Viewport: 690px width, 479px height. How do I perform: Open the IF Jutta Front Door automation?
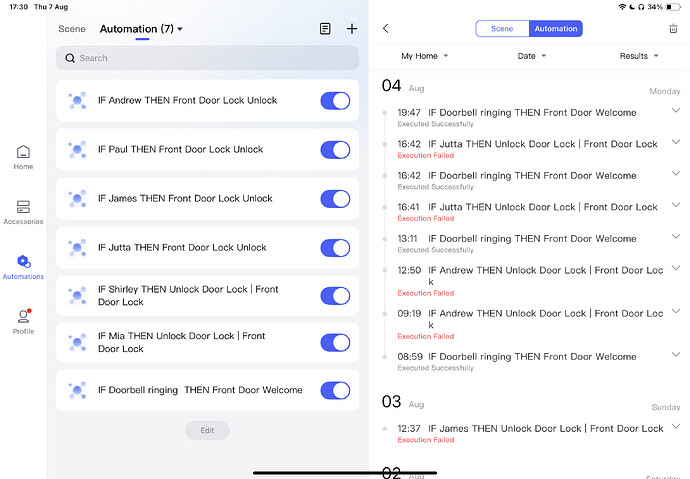[182, 247]
